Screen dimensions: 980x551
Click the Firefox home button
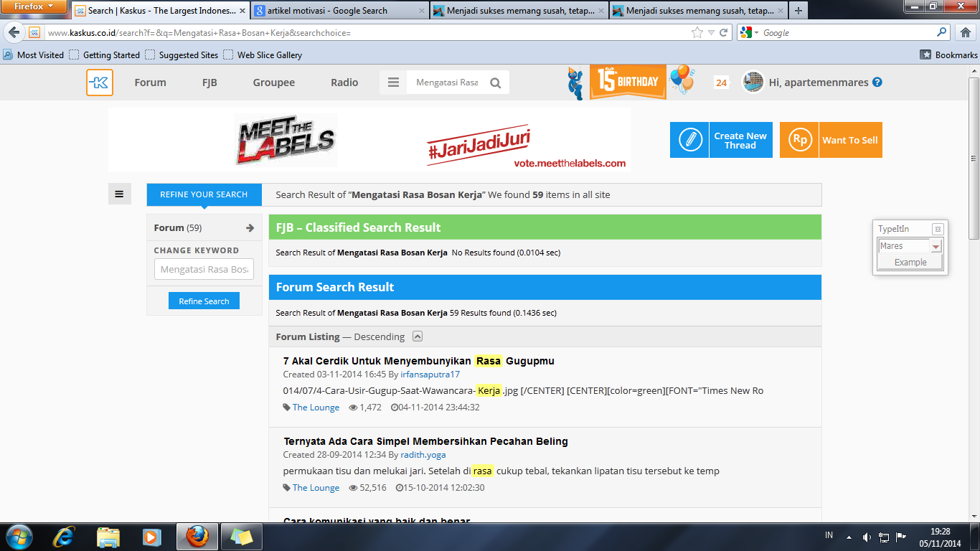point(965,32)
